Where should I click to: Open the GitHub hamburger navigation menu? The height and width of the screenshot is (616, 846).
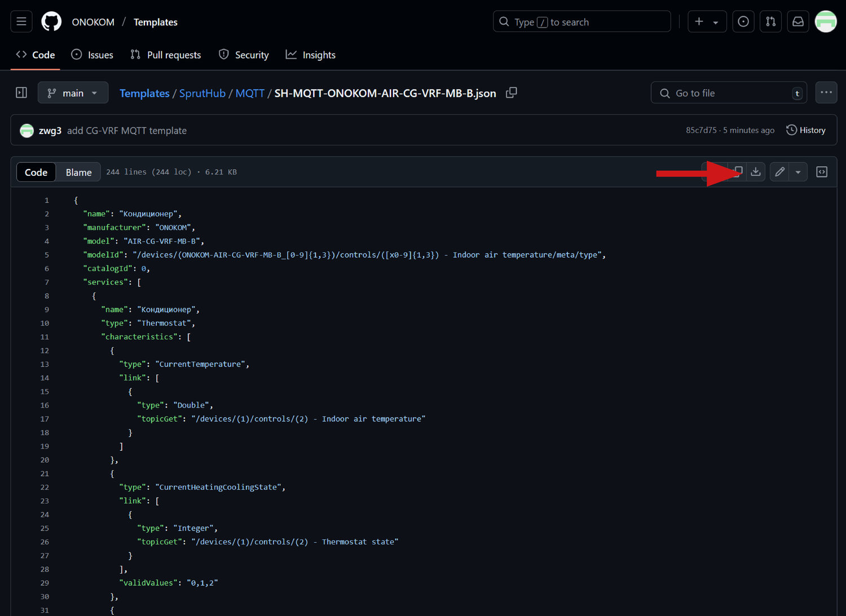tap(21, 21)
